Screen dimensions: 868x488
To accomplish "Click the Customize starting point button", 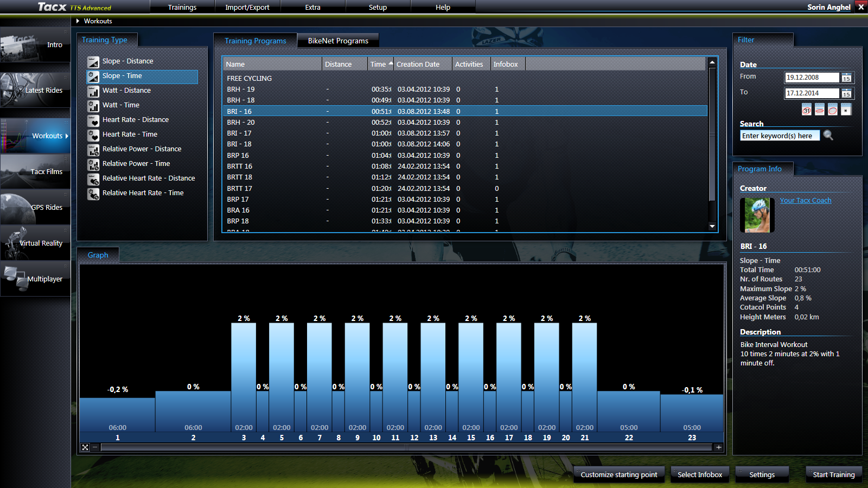I will pos(619,474).
